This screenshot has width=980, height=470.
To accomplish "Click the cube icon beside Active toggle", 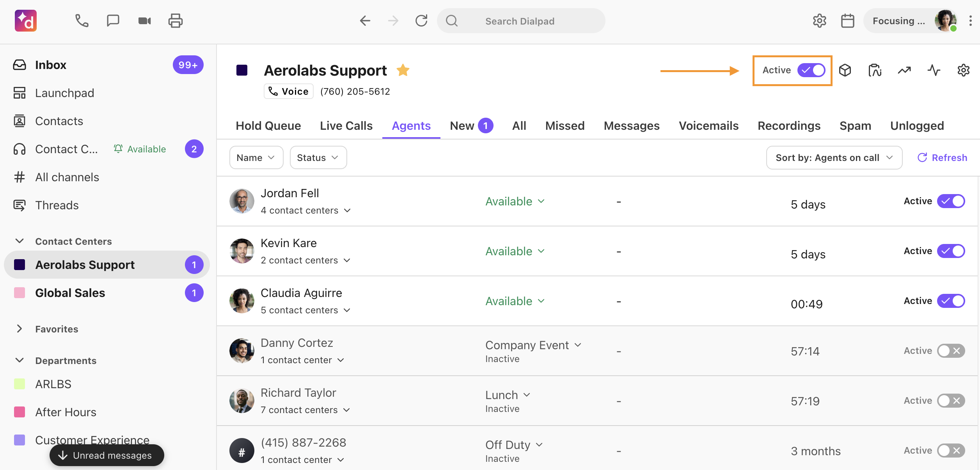I will point(845,70).
